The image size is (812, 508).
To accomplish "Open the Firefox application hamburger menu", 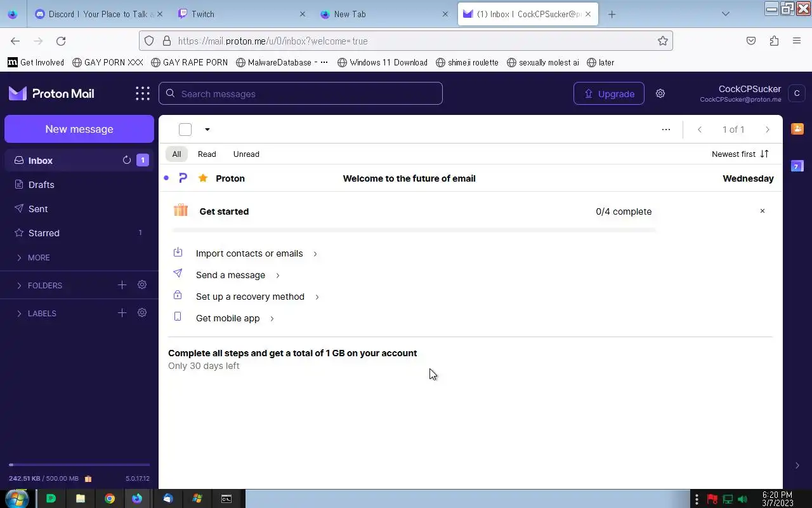I will pyautogui.click(x=797, y=41).
